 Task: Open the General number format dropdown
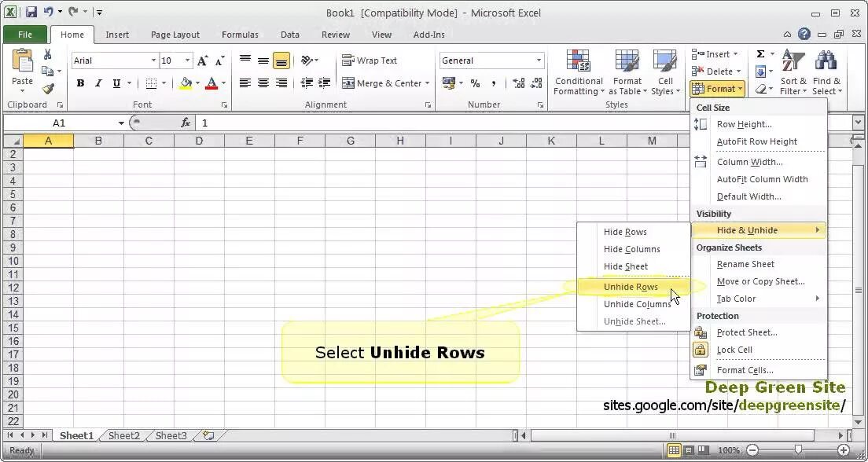pos(539,60)
